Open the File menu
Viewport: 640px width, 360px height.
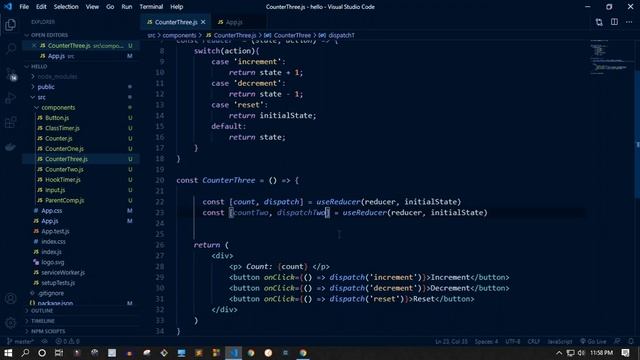click(24, 7)
